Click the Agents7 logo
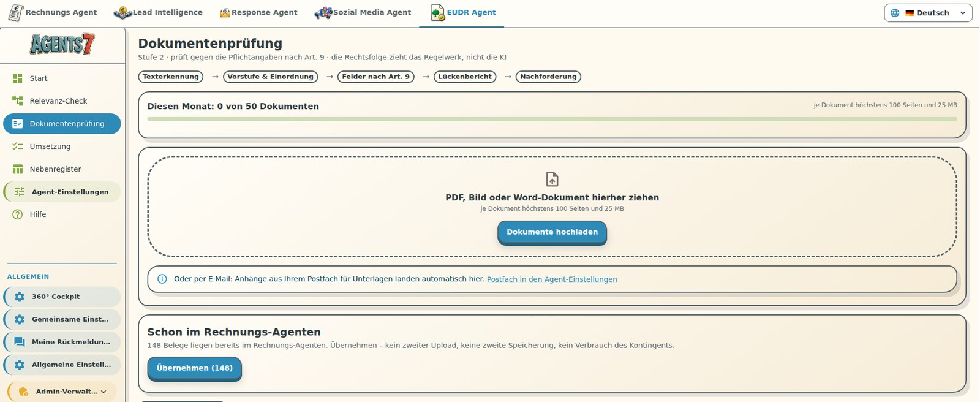Screen dimensions: 980x402 click(x=62, y=44)
